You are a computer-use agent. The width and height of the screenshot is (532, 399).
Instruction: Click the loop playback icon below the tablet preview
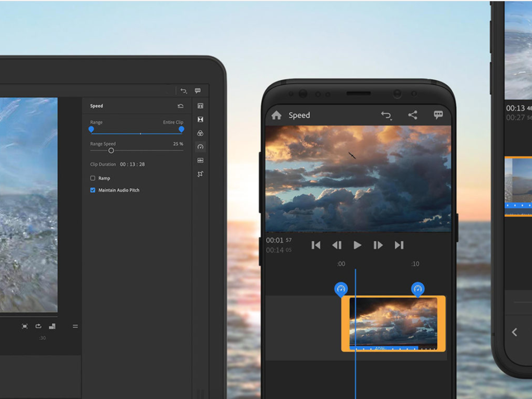[38, 326]
